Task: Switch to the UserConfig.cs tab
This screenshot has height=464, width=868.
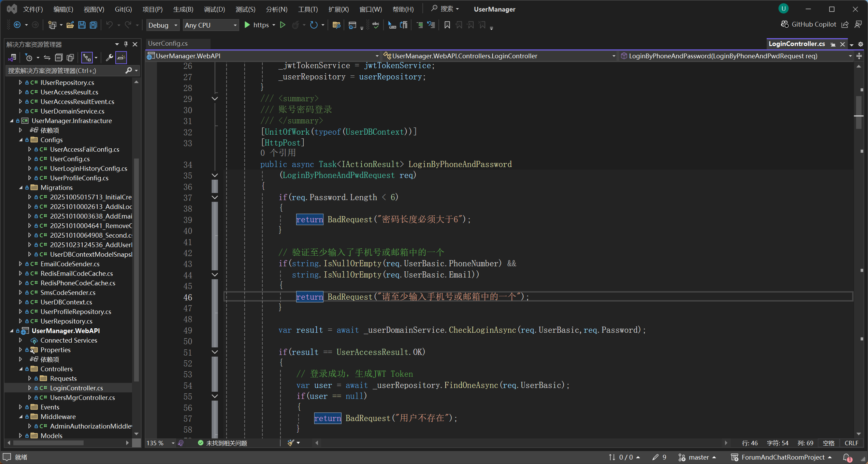Action: pyautogui.click(x=168, y=43)
